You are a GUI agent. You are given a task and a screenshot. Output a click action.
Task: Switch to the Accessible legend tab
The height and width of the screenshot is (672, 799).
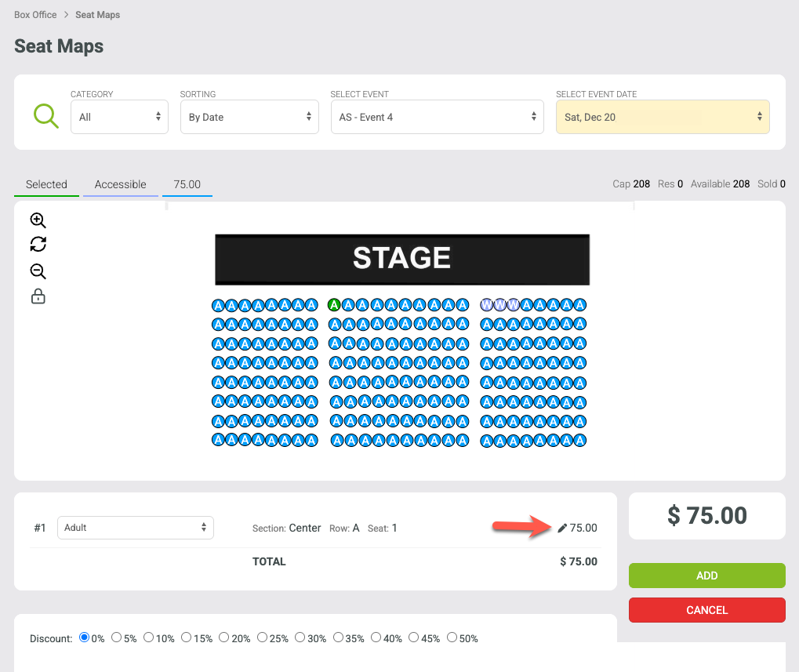pyautogui.click(x=120, y=184)
